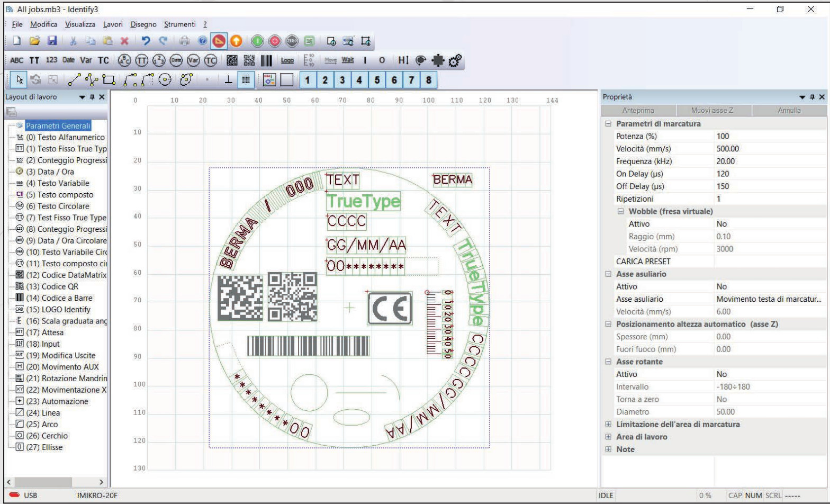Toggle layer 1 button
The width and height of the screenshot is (830, 504).
308,80
